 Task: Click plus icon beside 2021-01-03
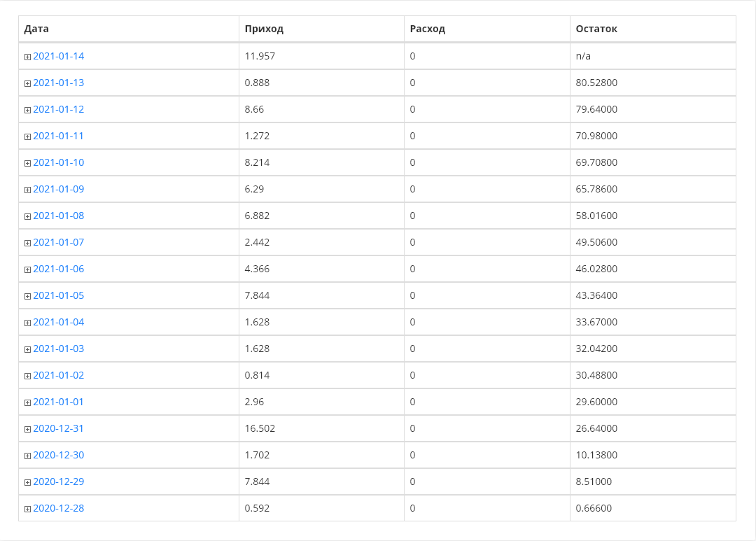point(27,349)
